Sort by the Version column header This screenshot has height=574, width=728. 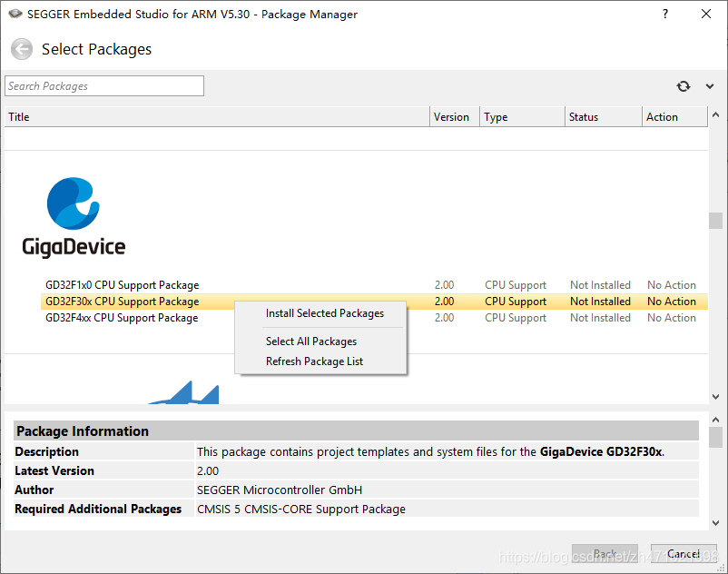455,116
